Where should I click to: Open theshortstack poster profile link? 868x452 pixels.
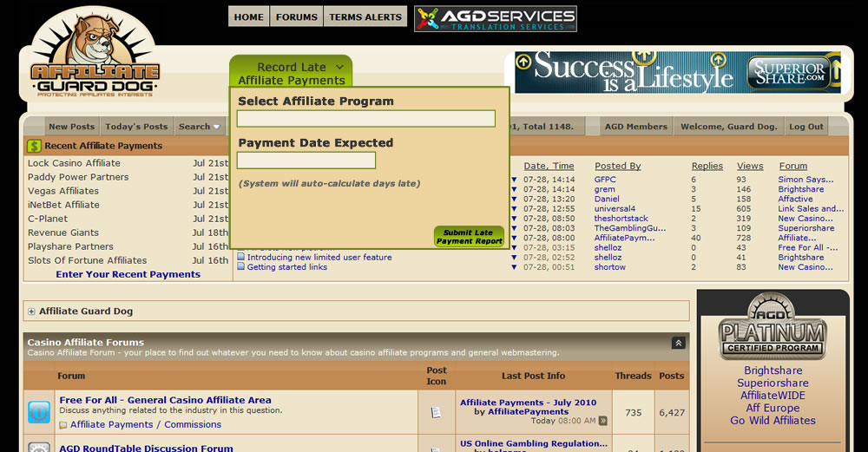[621, 219]
